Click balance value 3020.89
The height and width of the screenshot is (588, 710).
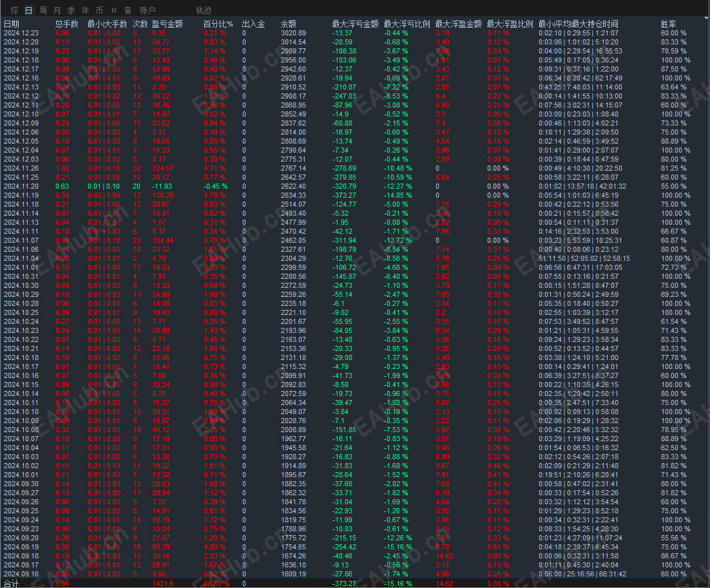pyautogui.click(x=293, y=33)
